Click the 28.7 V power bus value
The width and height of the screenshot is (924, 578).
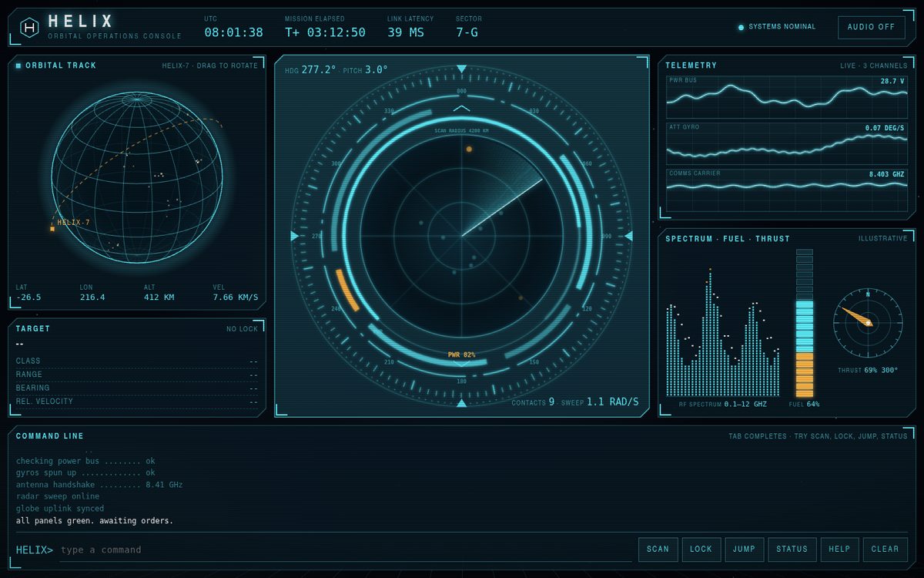[x=892, y=81]
